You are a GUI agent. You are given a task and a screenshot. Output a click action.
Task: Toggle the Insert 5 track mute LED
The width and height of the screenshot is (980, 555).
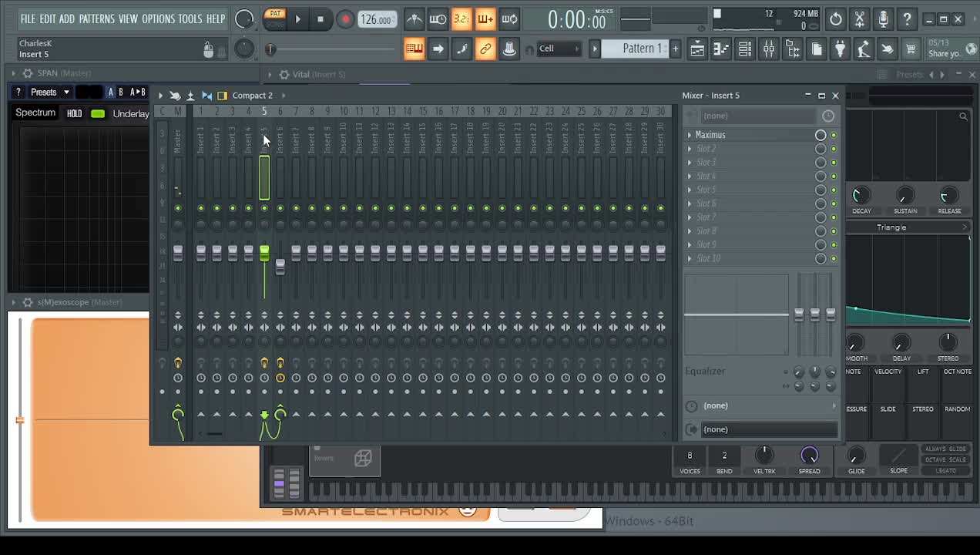point(264,208)
